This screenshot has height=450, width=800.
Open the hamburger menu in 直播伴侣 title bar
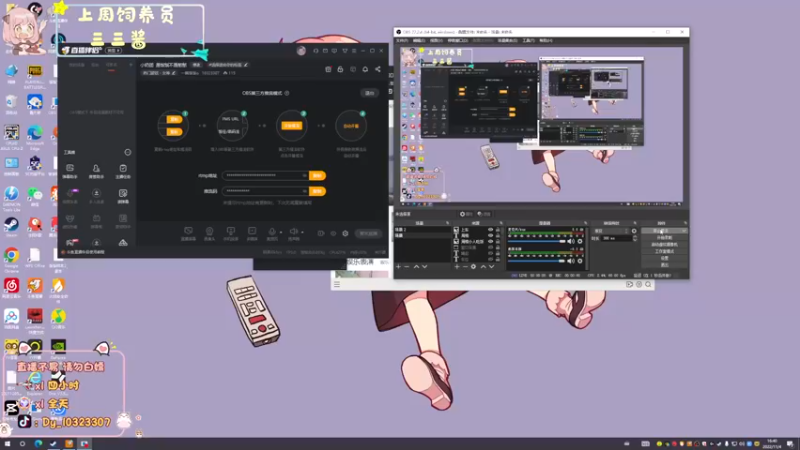coord(354,51)
